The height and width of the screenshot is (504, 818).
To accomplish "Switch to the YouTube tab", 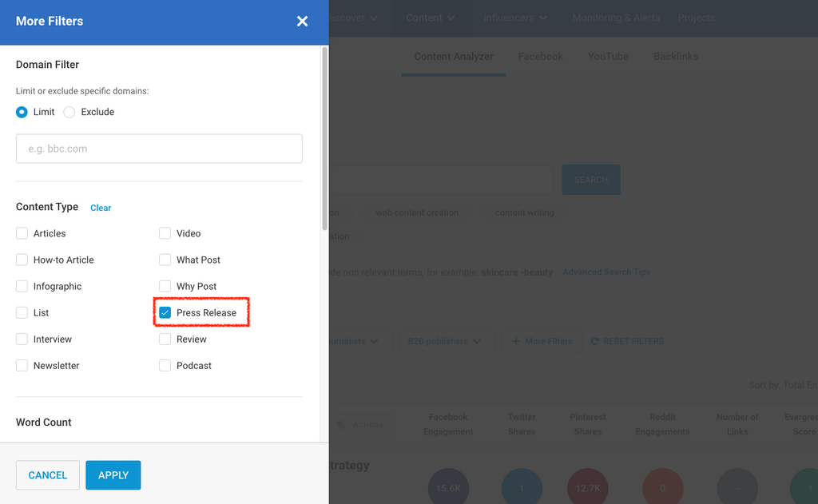I will 608,57.
